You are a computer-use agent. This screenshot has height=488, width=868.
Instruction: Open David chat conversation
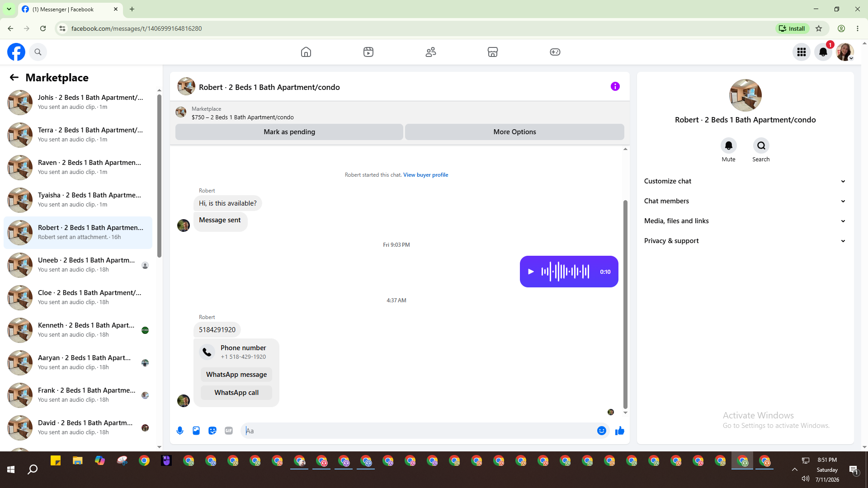(x=78, y=428)
